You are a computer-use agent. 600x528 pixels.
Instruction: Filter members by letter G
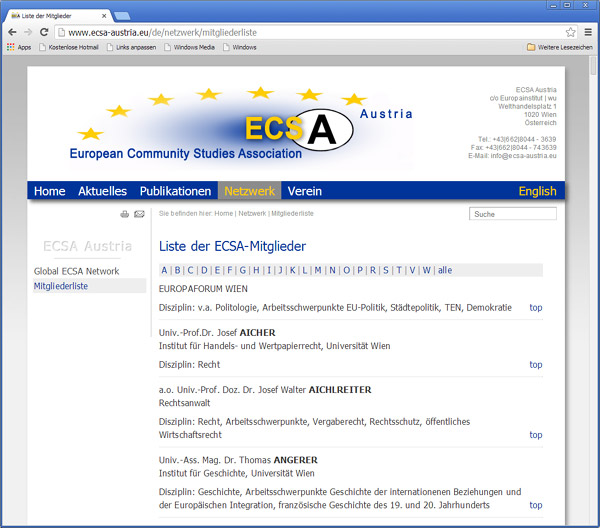coord(243,270)
